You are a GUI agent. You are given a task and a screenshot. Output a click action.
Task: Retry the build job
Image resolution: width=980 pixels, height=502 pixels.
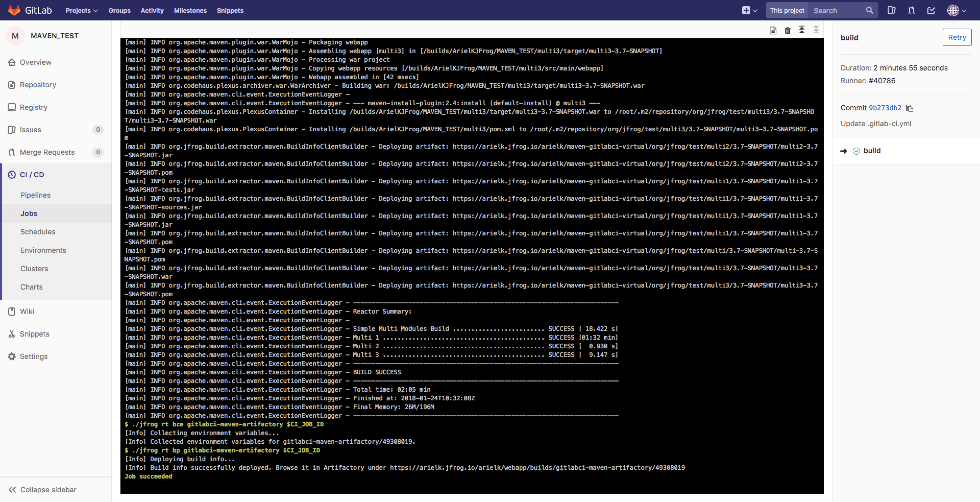pyautogui.click(x=957, y=37)
